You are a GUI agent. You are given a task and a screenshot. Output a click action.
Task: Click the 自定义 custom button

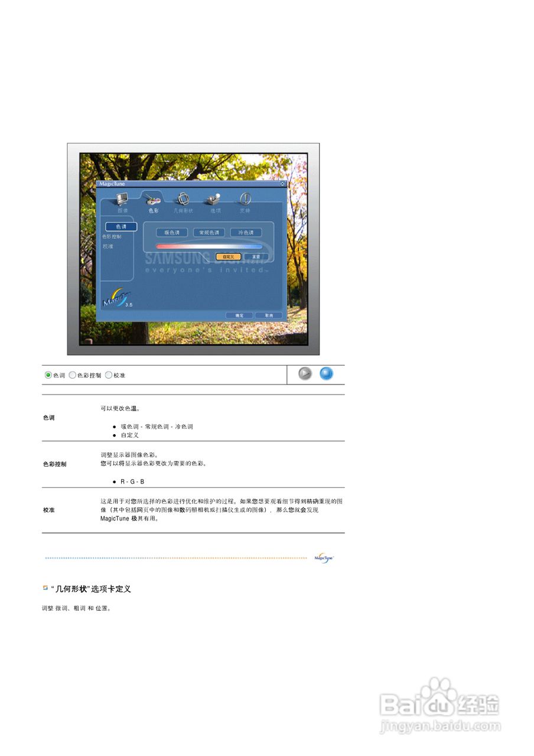point(228,256)
